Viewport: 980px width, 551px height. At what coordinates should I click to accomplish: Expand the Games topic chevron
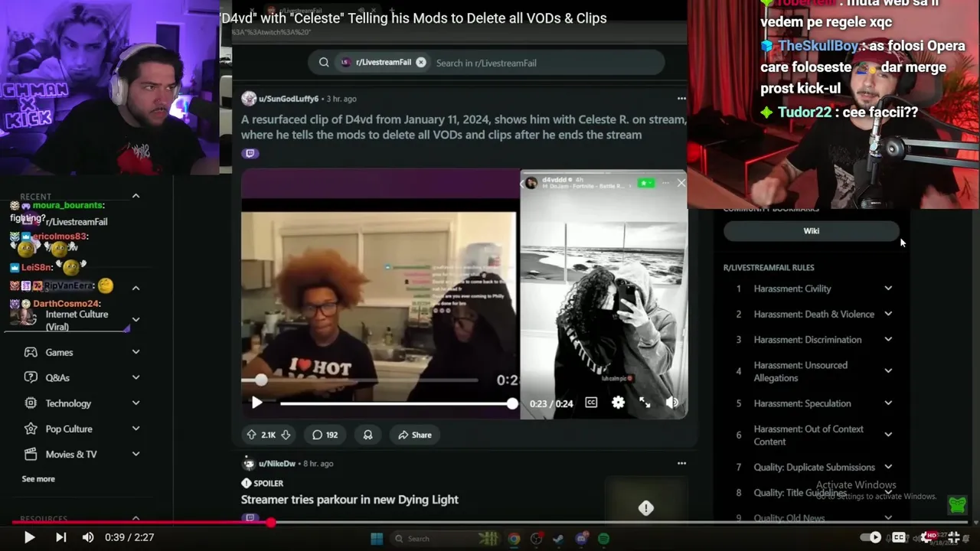pos(136,352)
